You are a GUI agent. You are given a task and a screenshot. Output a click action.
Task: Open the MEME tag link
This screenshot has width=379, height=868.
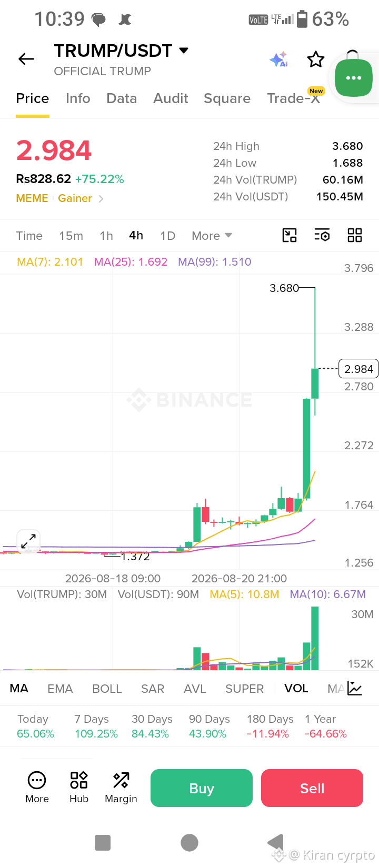click(32, 198)
